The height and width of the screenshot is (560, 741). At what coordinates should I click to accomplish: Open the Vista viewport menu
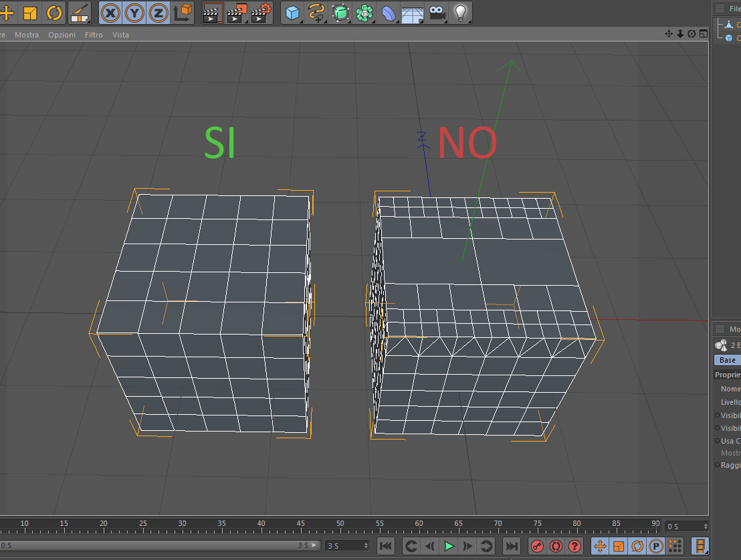(x=120, y=35)
